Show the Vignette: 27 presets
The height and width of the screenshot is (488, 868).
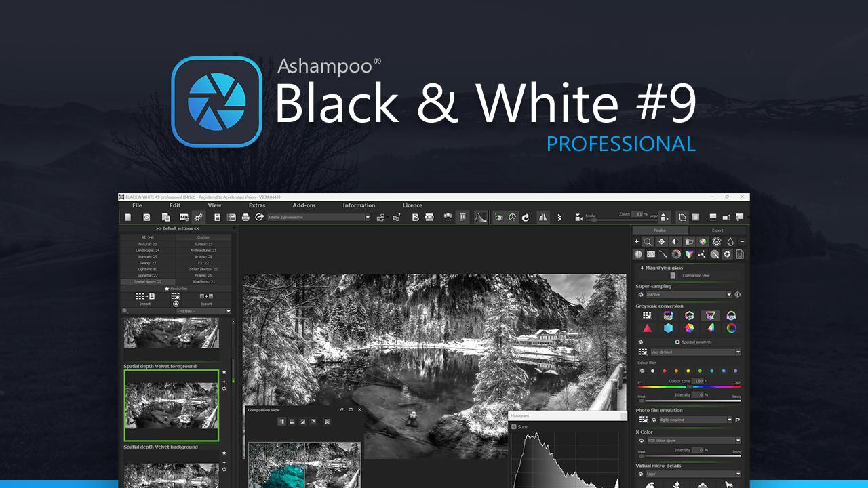click(148, 275)
